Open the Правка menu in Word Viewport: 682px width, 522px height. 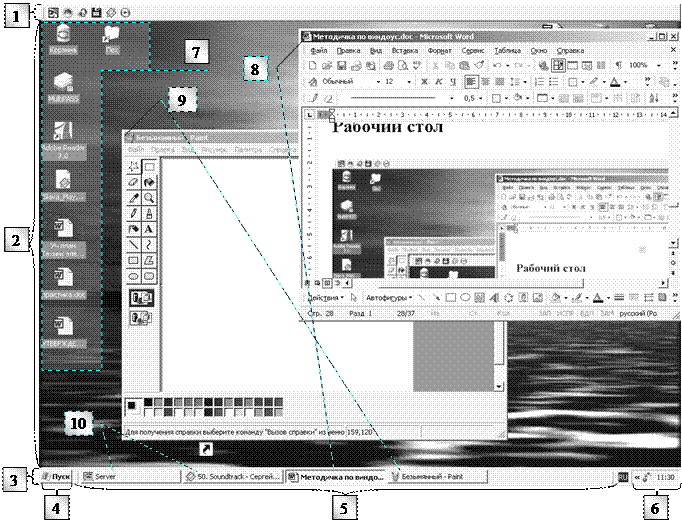pyautogui.click(x=348, y=50)
